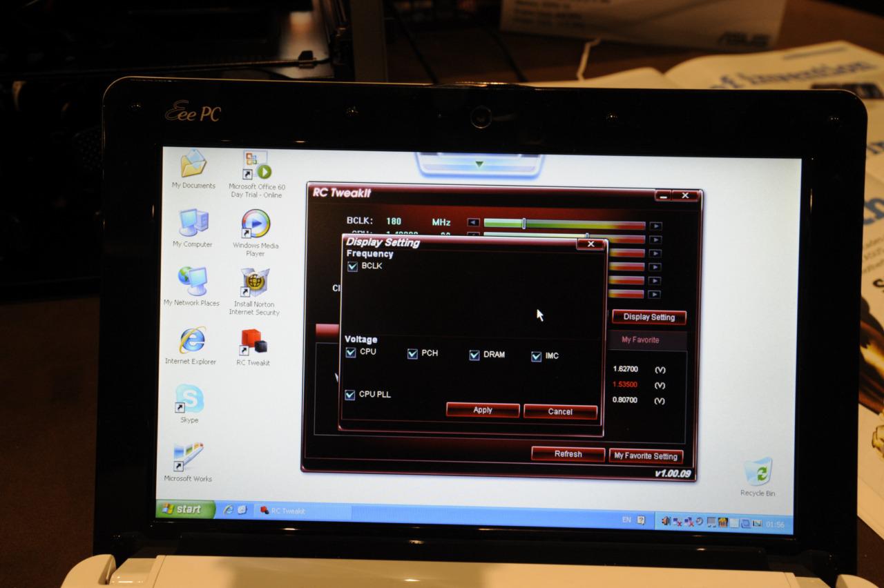The width and height of the screenshot is (884, 588).
Task: Open the Recycle Bin
Action: point(758,477)
